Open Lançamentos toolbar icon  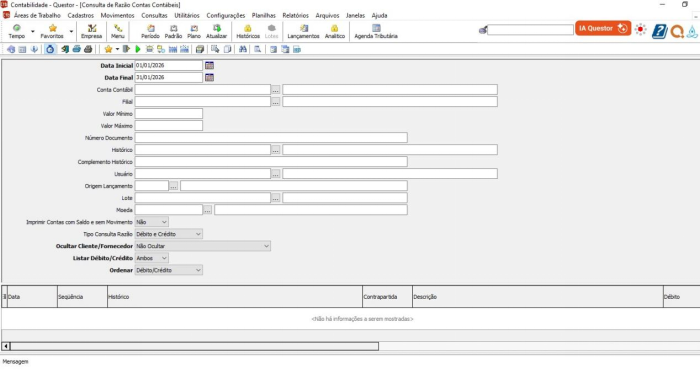(303, 31)
